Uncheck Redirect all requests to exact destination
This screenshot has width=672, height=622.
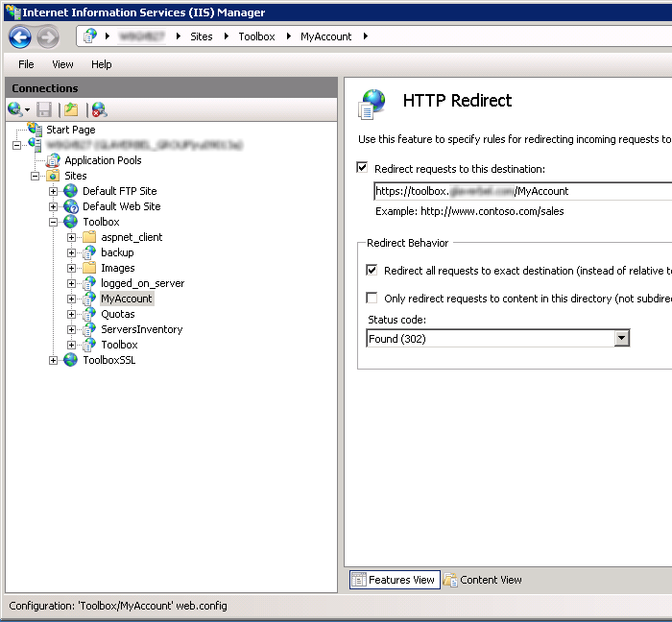coord(372,271)
